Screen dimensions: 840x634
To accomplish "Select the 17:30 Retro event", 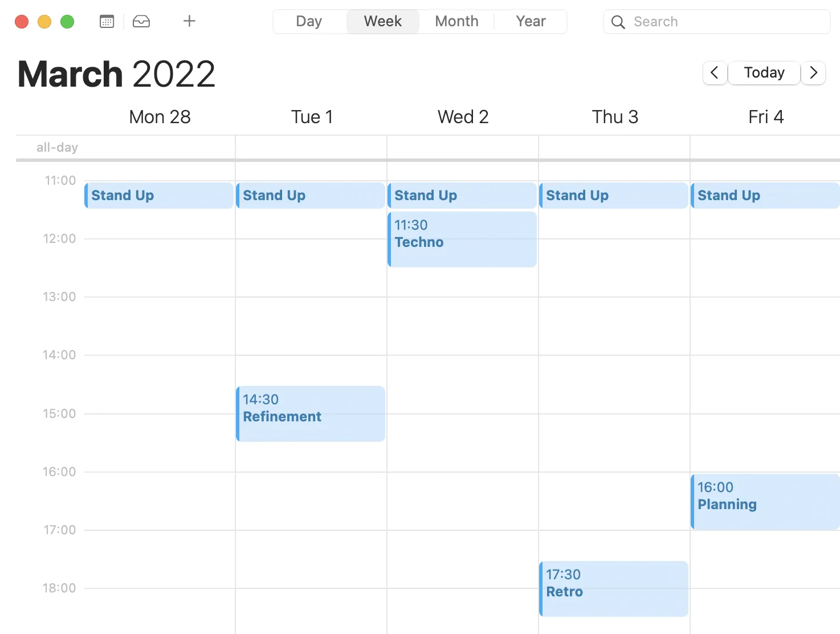I will coord(614,589).
